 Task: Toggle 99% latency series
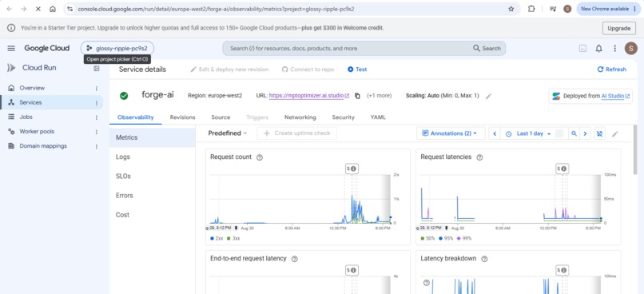click(x=464, y=238)
